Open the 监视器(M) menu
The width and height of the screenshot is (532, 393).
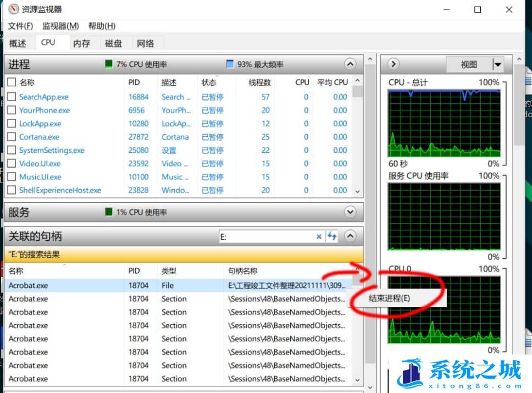coord(60,26)
